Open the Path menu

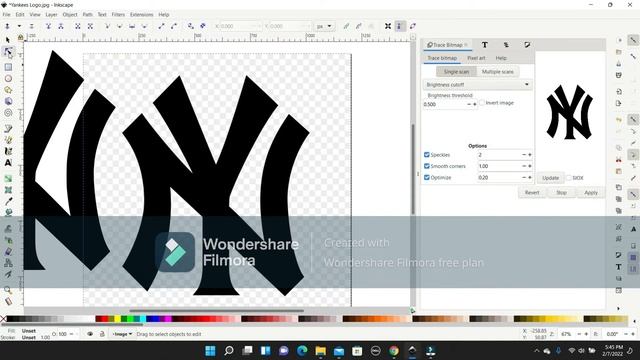point(87,14)
